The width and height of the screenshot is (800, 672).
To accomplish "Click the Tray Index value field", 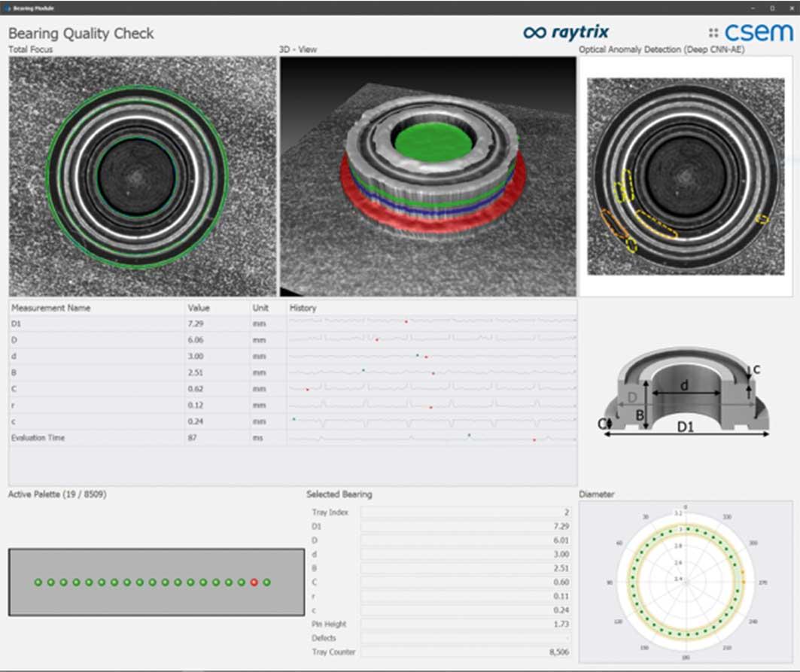I will click(x=466, y=512).
